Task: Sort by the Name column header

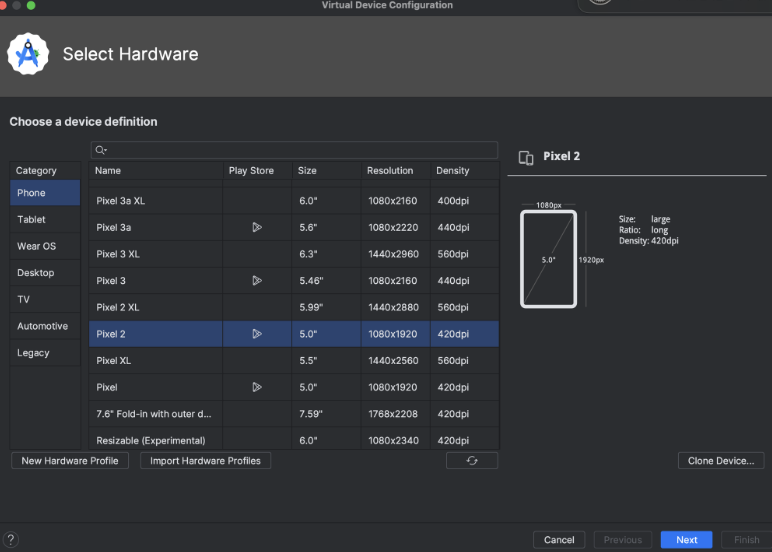Action: coord(156,170)
